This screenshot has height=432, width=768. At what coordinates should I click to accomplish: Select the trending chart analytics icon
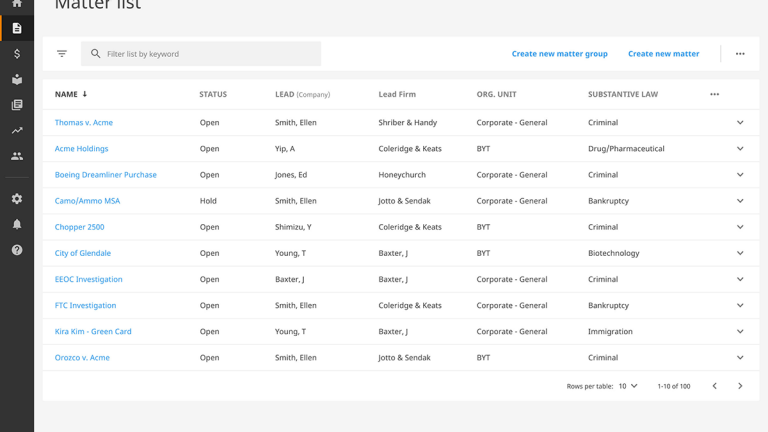click(17, 130)
